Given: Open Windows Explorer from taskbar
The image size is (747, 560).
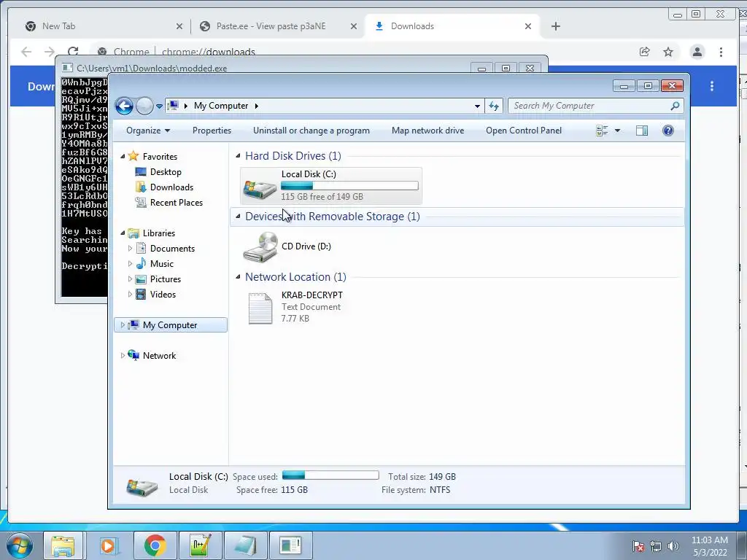Looking at the screenshot, I should (63, 545).
